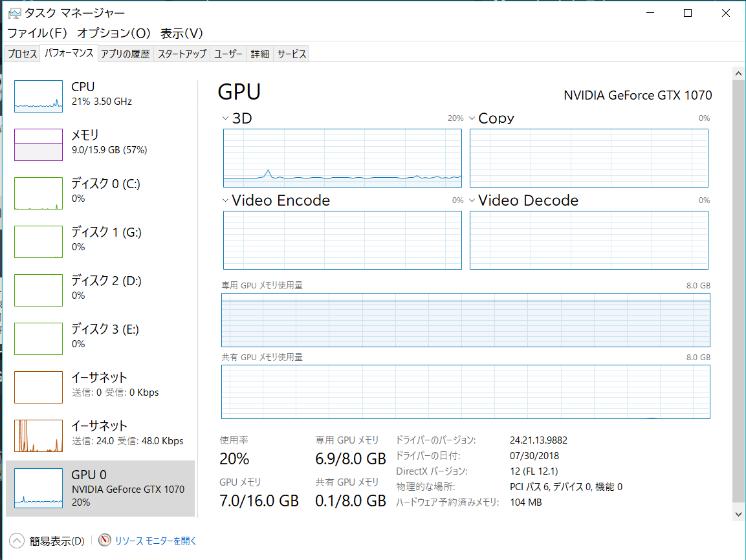Open the Video Decode engine dropdown
Viewport: 746px width, 560px height.
(472, 200)
